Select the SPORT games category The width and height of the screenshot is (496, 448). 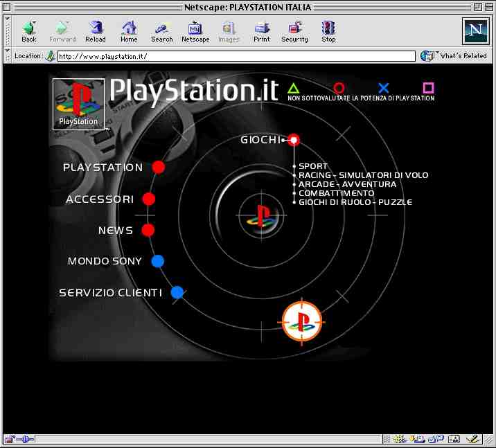pos(313,166)
